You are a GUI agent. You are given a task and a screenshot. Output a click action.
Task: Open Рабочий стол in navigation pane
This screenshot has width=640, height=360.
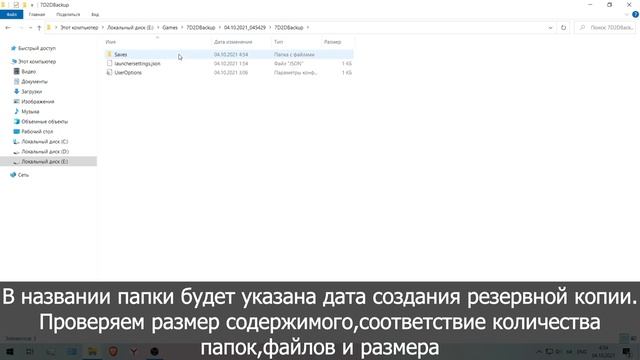pyautogui.click(x=37, y=131)
